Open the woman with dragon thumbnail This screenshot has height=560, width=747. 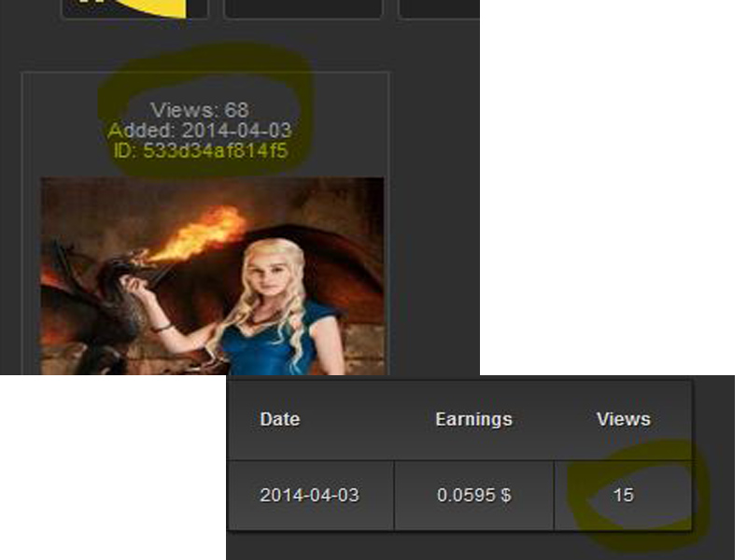[212, 275]
